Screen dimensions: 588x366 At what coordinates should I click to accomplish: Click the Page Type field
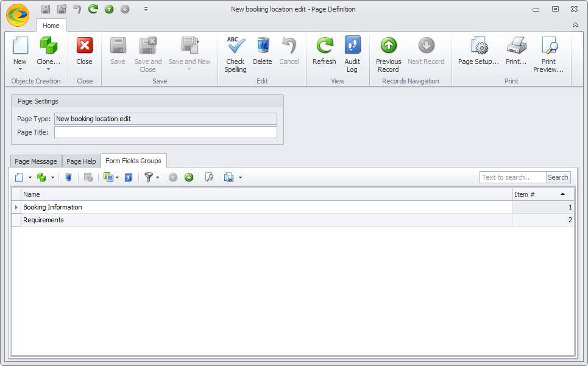pyautogui.click(x=166, y=119)
